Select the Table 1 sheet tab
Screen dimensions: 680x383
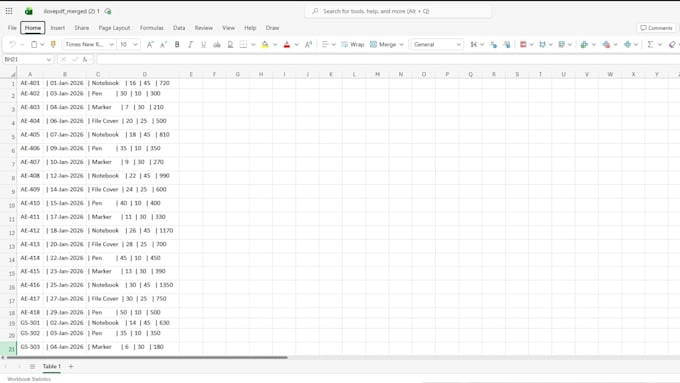click(x=52, y=367)
